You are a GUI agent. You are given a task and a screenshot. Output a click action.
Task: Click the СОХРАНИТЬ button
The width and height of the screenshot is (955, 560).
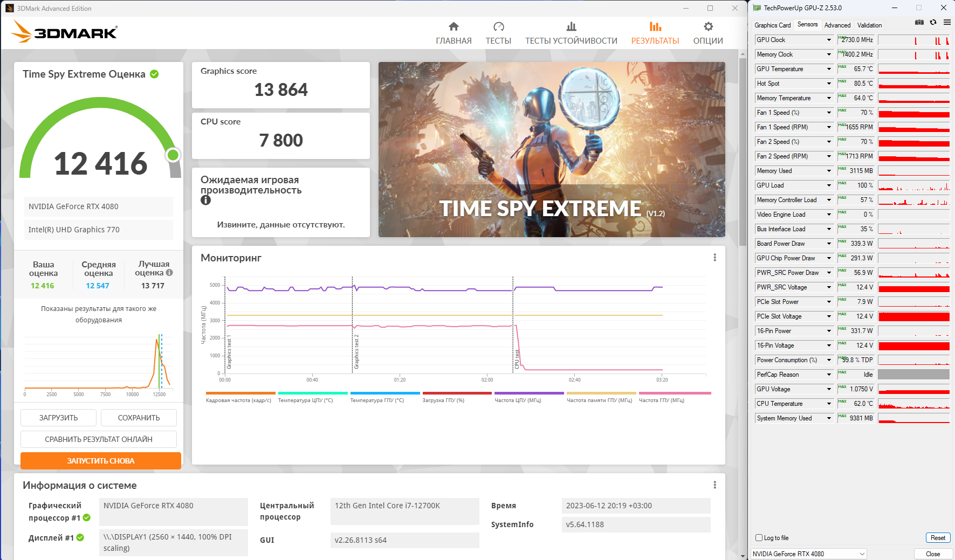139,418
